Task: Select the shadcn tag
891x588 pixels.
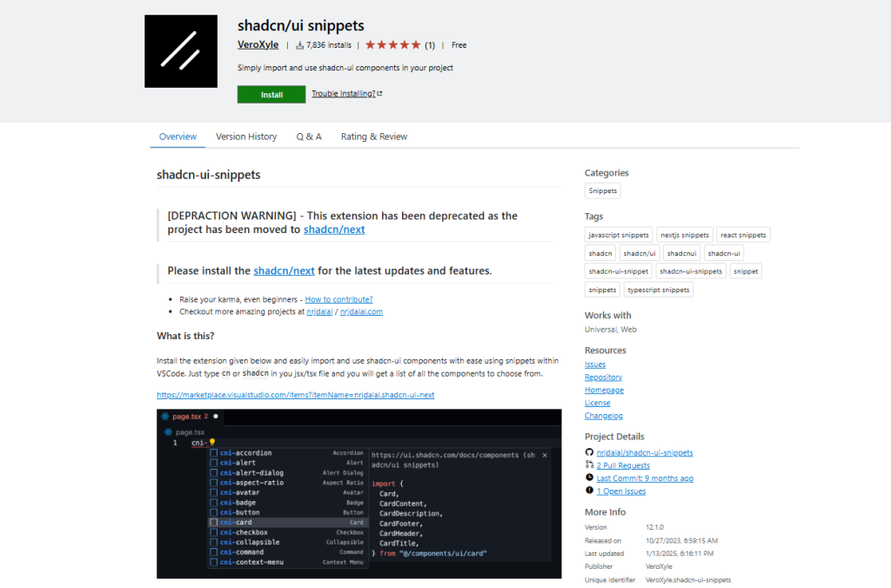Action: click(x=600, y=253)
